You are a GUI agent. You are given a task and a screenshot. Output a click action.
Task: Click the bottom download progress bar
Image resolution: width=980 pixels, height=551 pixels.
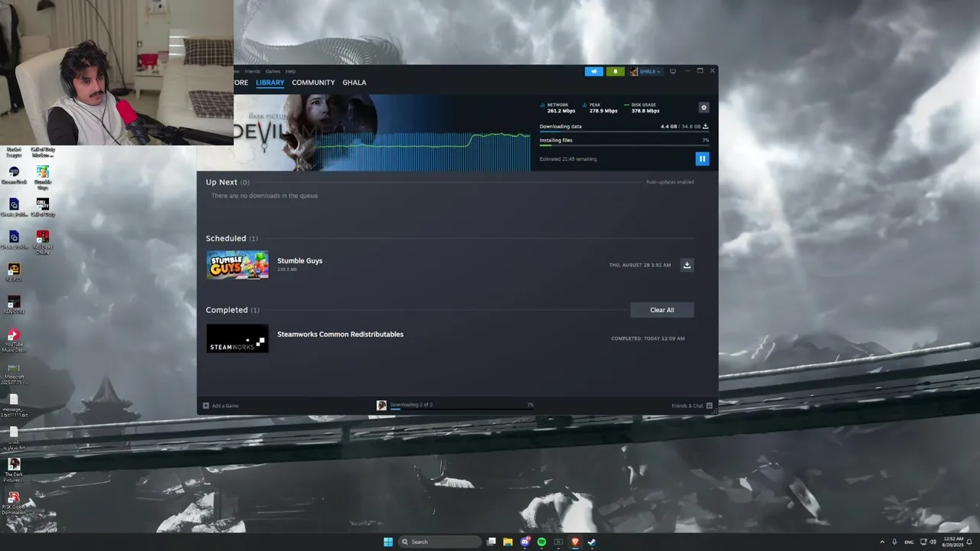[x=462, y=409]
